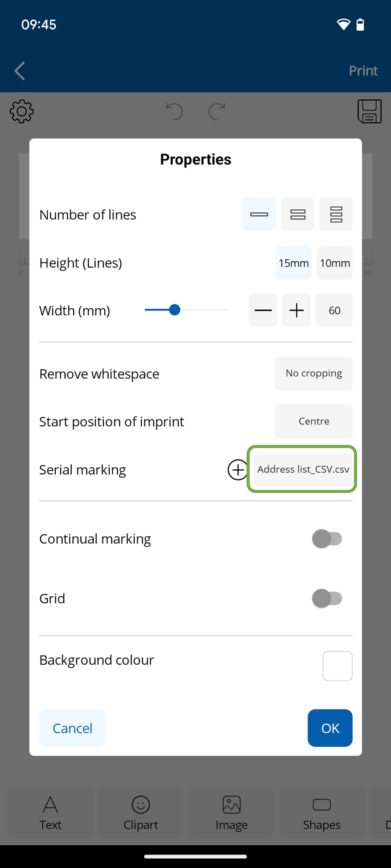Pick Background colour swatch
The image size is (391, 868).
pyautogui.click(x=337, y=666)
